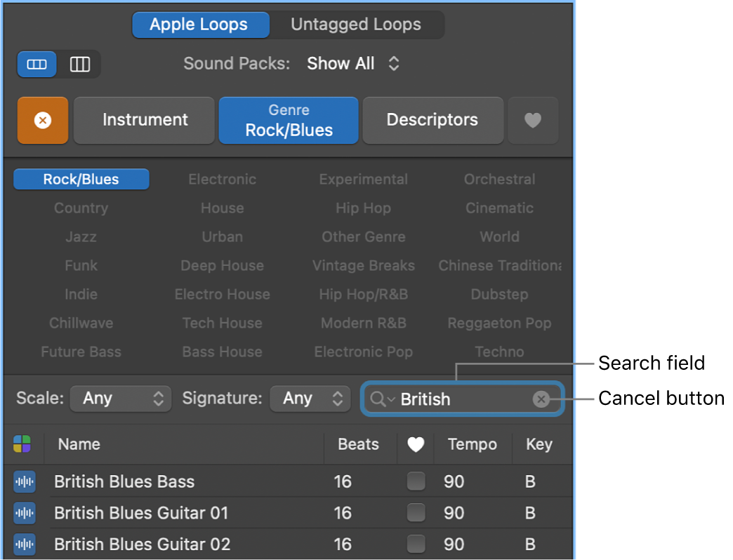Click the loop icon beside British Blues Guitar 01
733x560 pixels.
click(x=24, y=513)
